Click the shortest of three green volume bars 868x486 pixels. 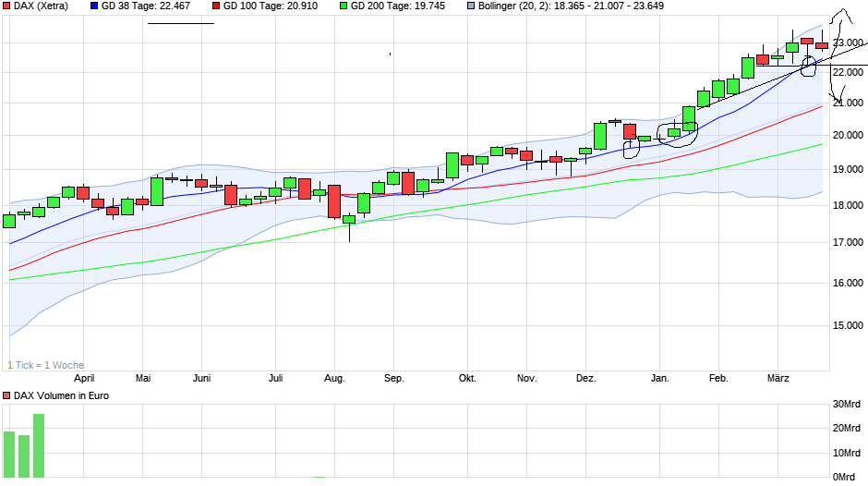pos(24,456)
